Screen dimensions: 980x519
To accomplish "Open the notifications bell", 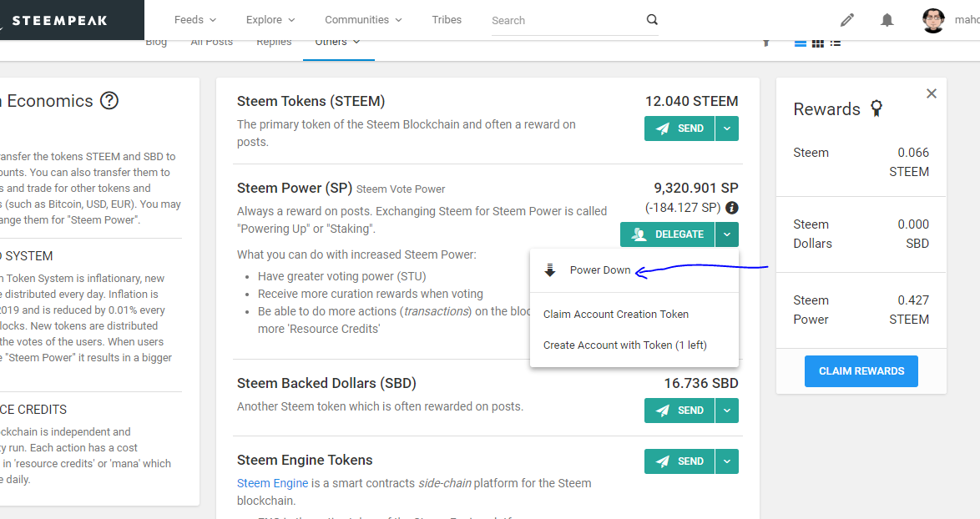I will pyautogui.click(x=887, y=20).
